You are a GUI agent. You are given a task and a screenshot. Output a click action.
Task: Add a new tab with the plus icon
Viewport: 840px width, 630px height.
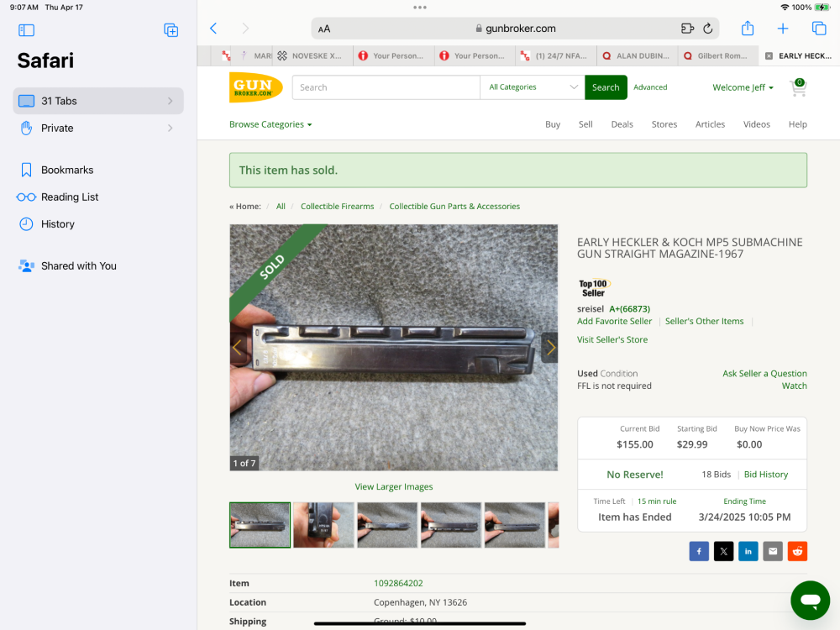point(783,29)
